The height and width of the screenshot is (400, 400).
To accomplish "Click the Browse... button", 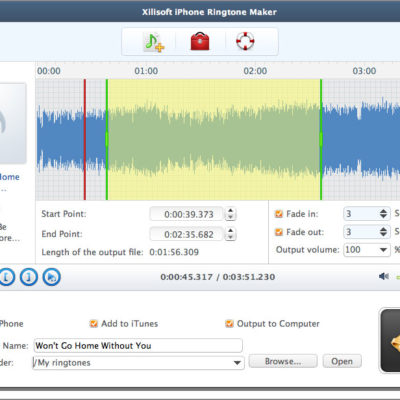I will coord(283,361).
